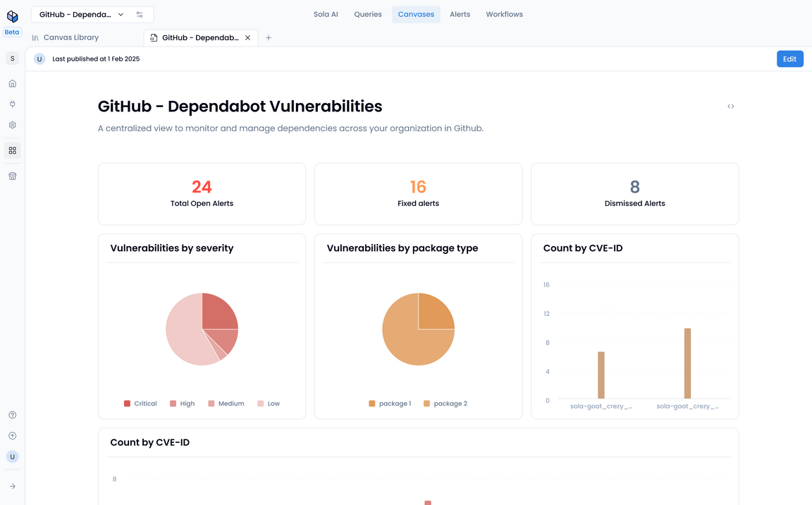Open the GitHub - Dependa... workspace dropdown
The height and width of the screenshot is (505, 812).
[x=81, y=15]
